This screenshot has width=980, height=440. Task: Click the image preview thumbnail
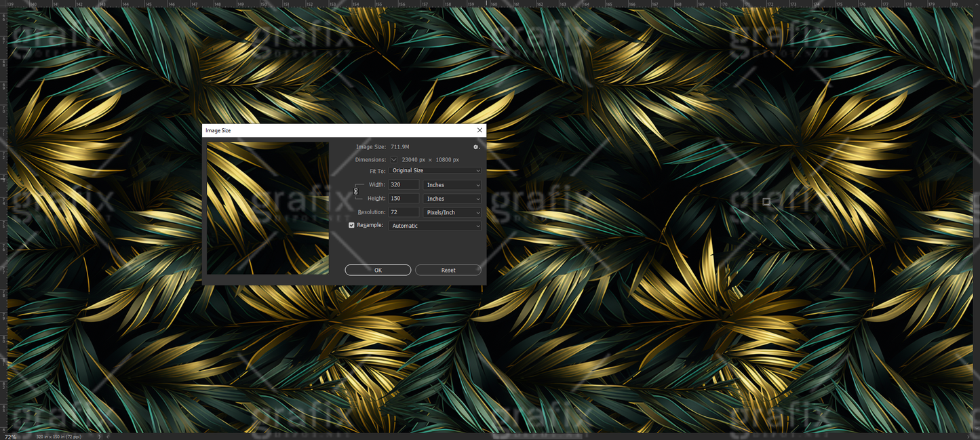[x=267, y=207]
